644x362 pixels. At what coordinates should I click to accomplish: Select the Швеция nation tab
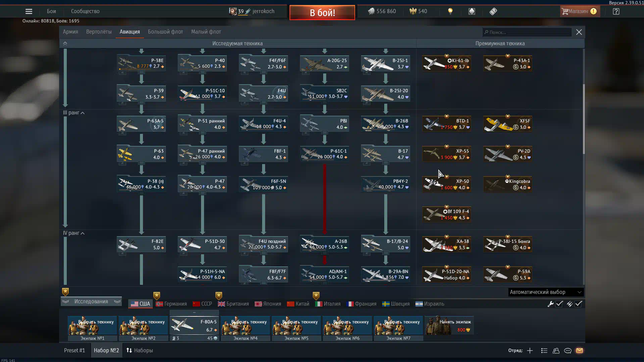coord(396,304)
